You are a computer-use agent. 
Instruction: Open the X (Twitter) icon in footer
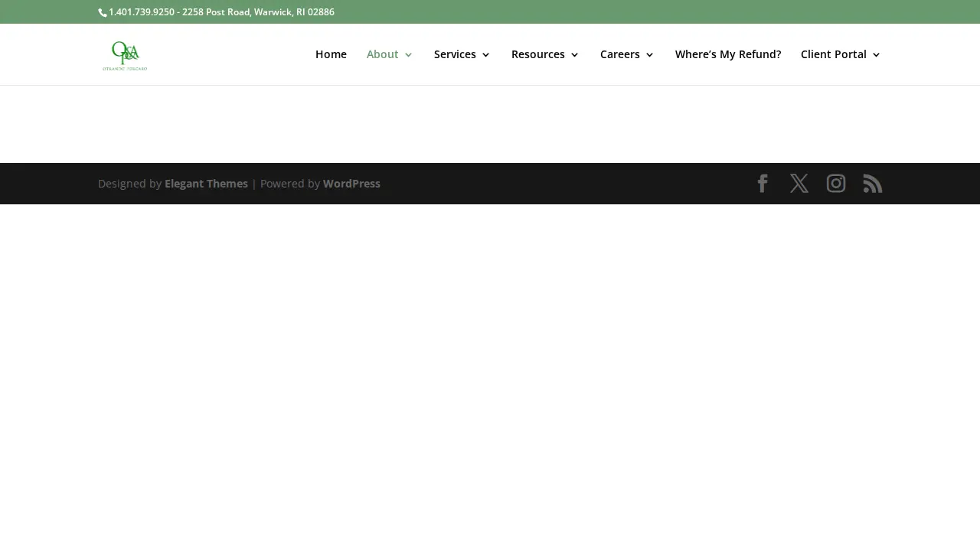click(799, 184)
